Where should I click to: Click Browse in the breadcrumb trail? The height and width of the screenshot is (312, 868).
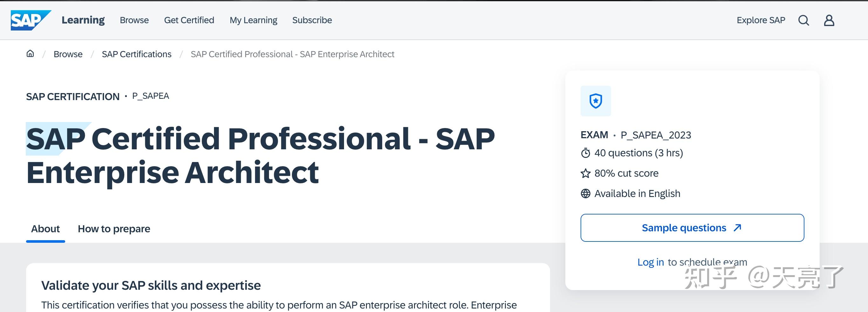pos(68,54)
